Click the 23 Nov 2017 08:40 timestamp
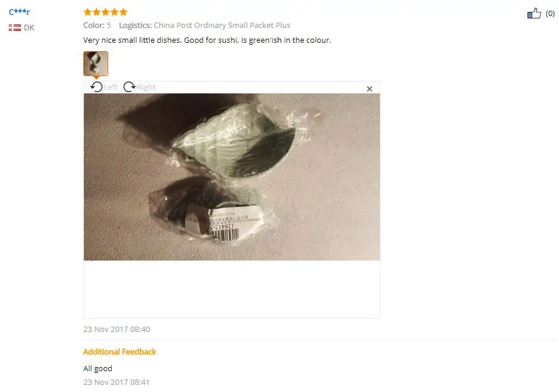This screenshot has width=559, height=392. pyautogui.click(x=117, y=329)
